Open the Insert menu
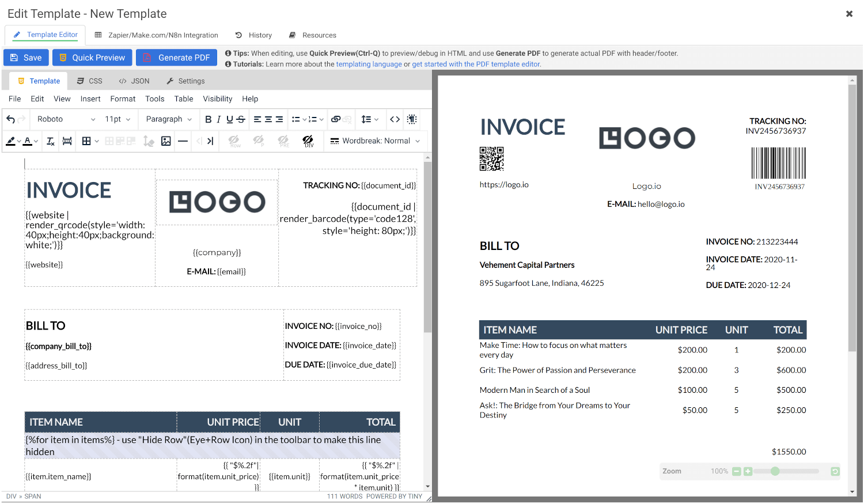This screenshot has width=864, height=504. 90,99
